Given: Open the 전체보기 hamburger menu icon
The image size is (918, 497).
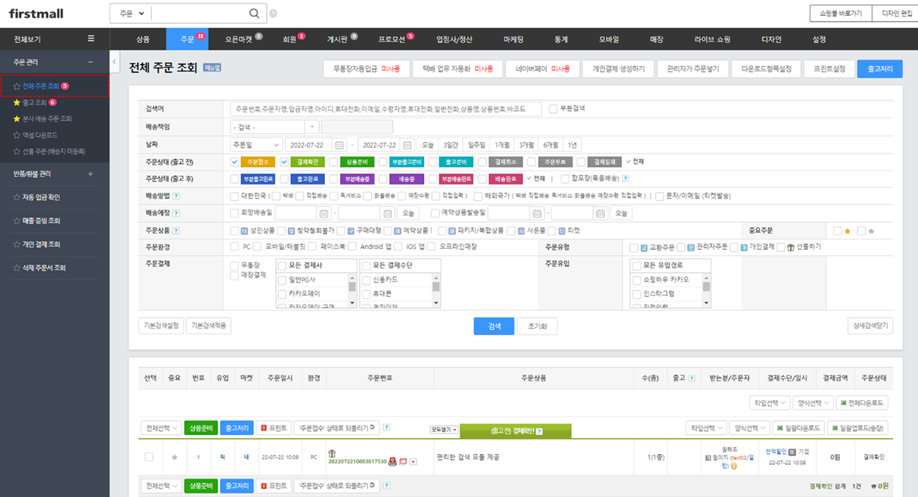Looking at the screenshot, I should [91, 39].
